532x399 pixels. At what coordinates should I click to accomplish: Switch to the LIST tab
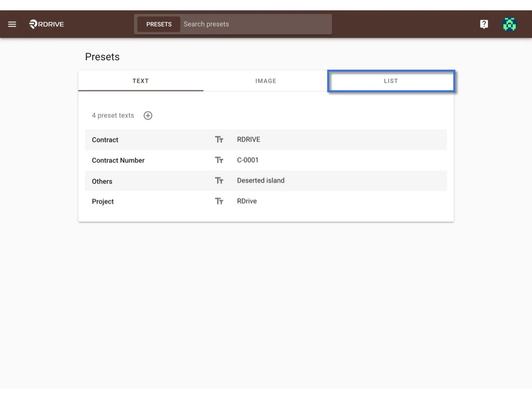(x=391, y=81)
